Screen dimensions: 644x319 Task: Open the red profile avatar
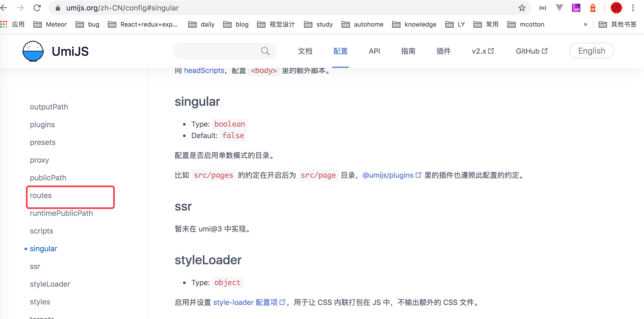(616, 8)
